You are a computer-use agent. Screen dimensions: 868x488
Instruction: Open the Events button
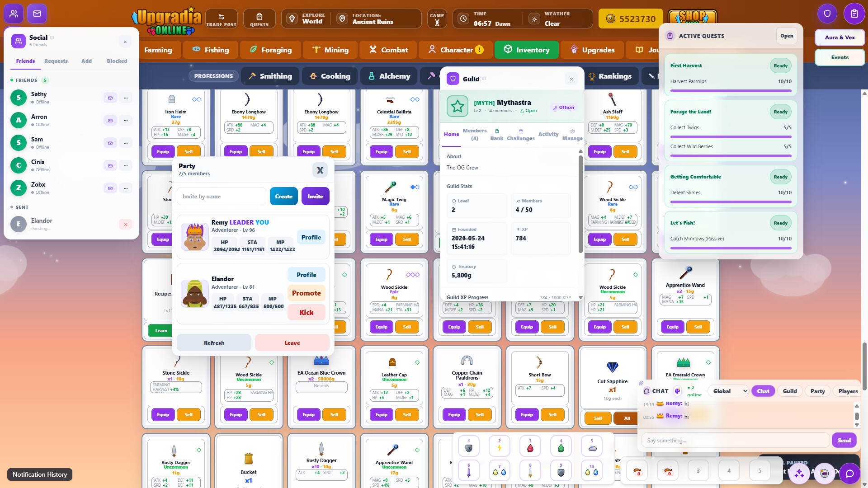click(x=840, y=57)
